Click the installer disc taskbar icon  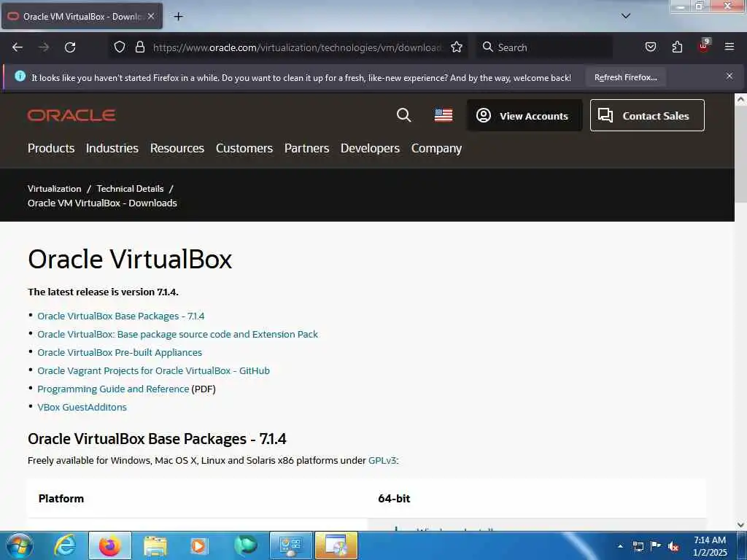[336, 545]
